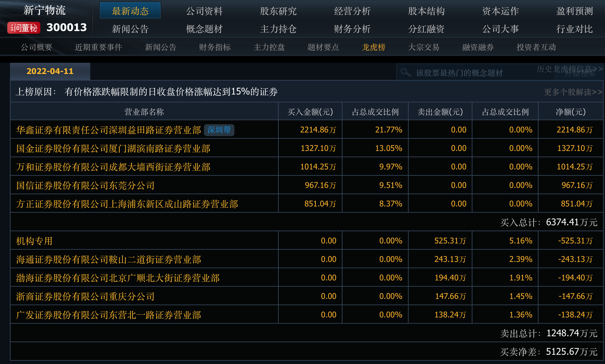The height and width of the screenshot is (364, 605).
Task: Click the 深圳帮 tag badge
Action: tap(219, 130)
